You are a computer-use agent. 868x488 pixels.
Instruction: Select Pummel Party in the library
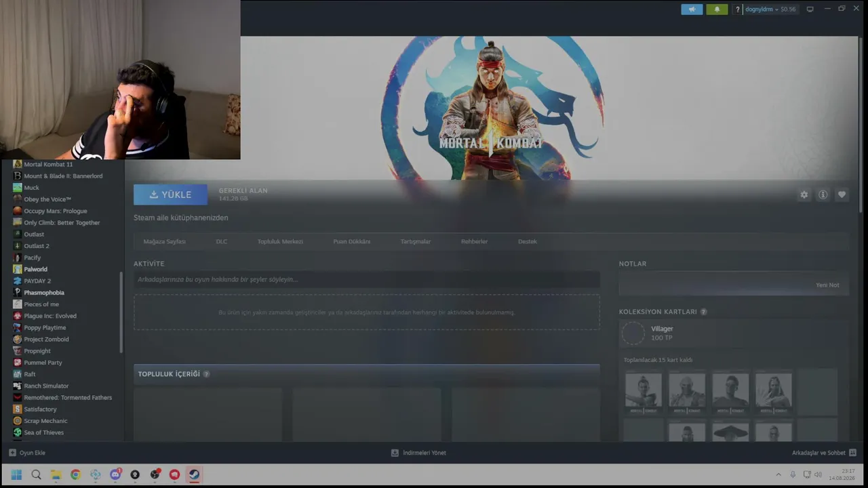(x=43, y=363)
